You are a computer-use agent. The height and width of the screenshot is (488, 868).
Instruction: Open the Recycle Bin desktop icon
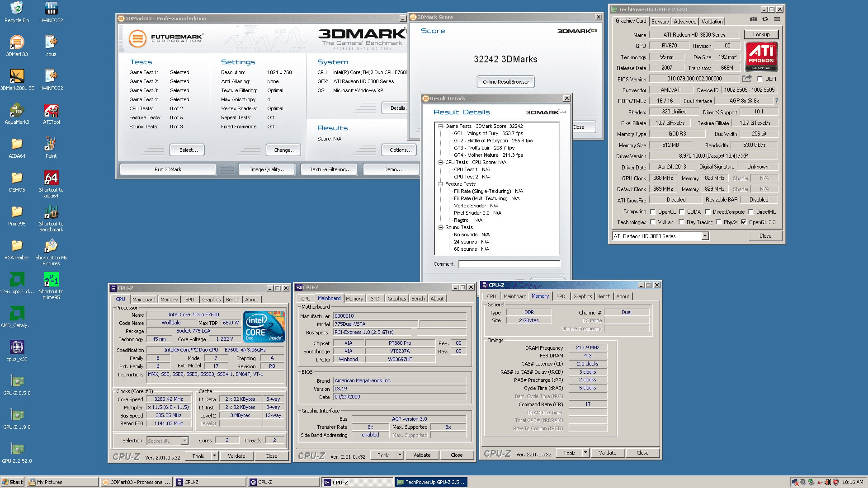[x=17, y=12]
